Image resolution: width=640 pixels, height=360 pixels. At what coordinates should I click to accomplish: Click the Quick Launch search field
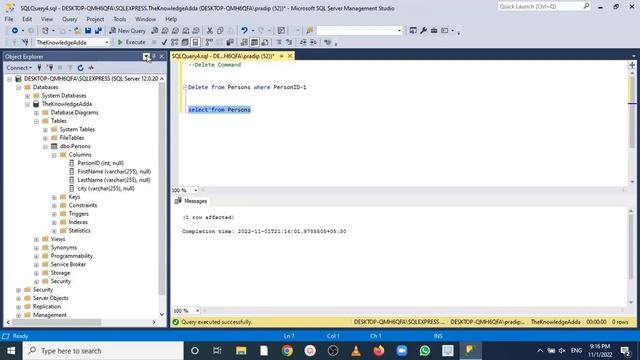tap(544, 6)
